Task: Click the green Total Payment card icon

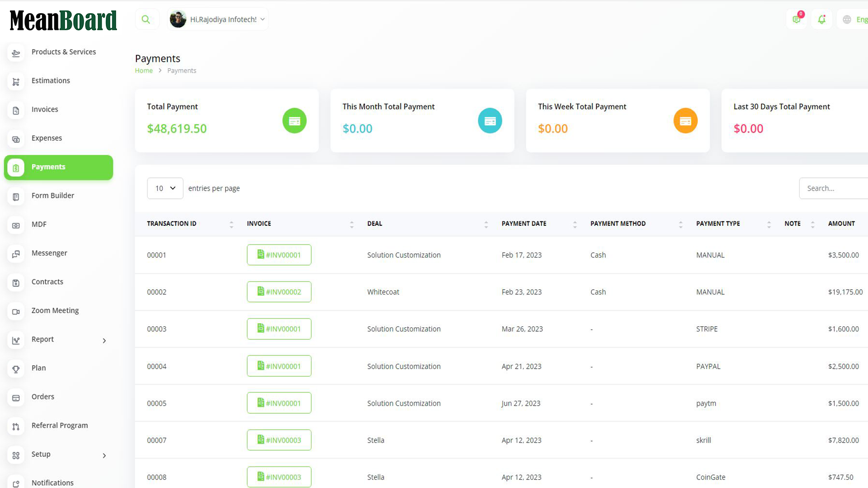Action: (x=294, y=121)
